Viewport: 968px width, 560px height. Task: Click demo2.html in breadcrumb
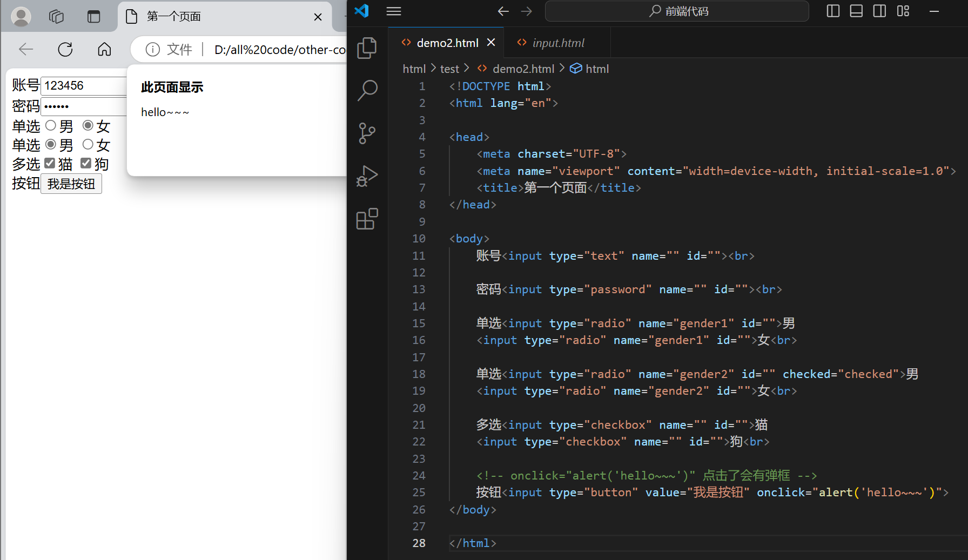click(x=523, y=69)
